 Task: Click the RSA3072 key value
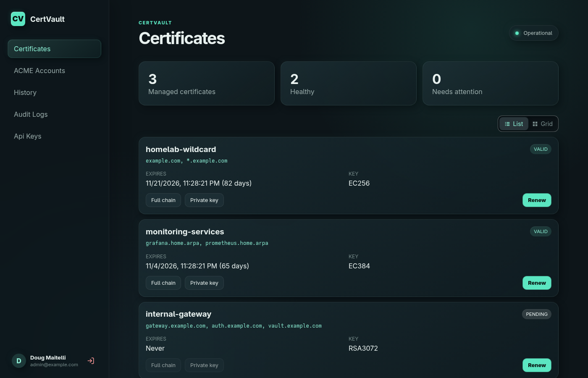point(363,348)
